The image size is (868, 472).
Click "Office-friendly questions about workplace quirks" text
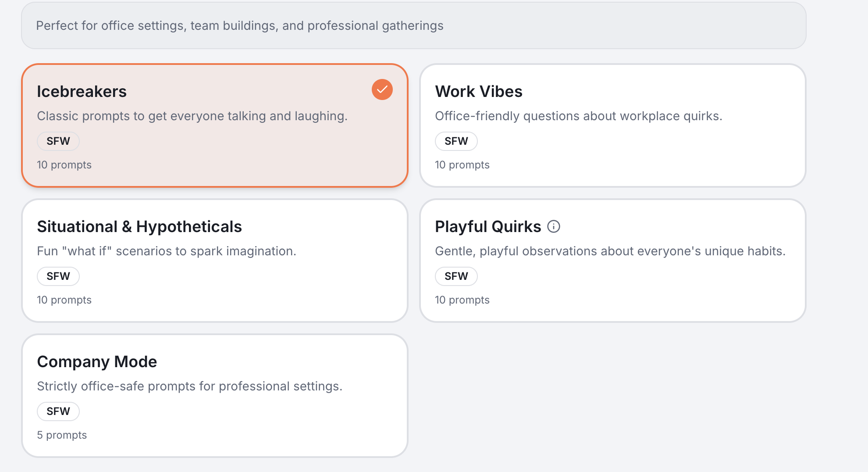[x=578, y=116]
